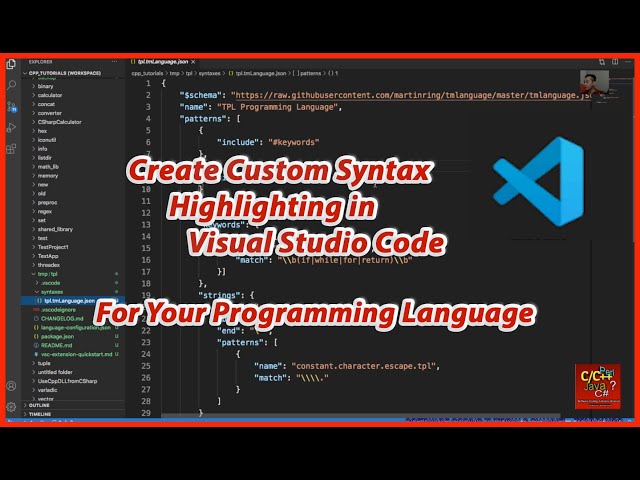The height and width of the screenshot is (480, 640).
Task: Click patterns in the breadcrumb
Action: 311,73
